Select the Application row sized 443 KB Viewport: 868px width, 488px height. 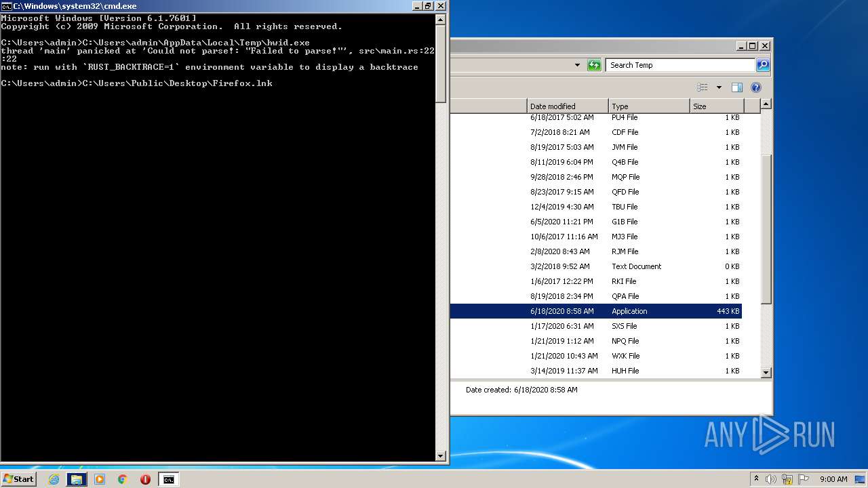[596, 311]
